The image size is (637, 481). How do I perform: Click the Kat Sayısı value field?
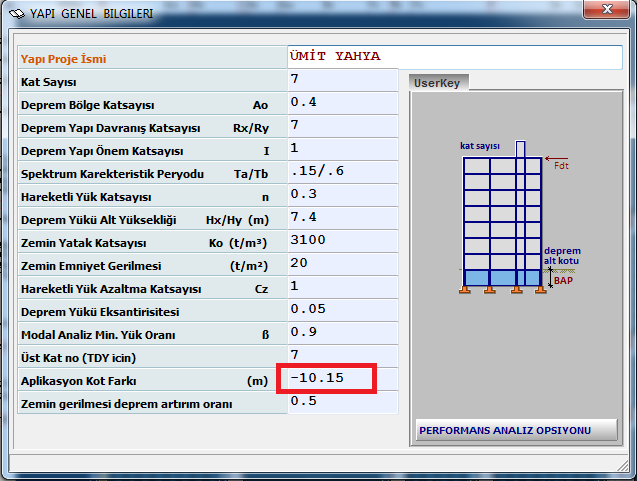(341, 81)
